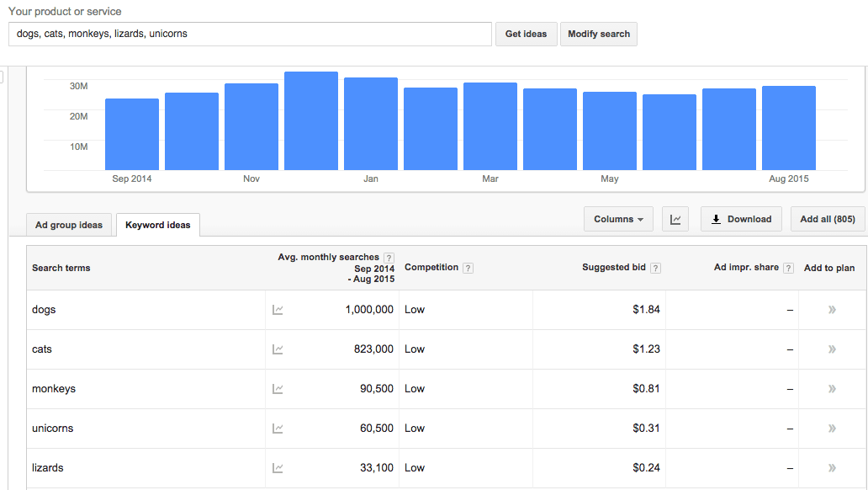This screenshot has width=868, height=490.
Task: Click the unicorns search term
Action: [x=53, y=429]
